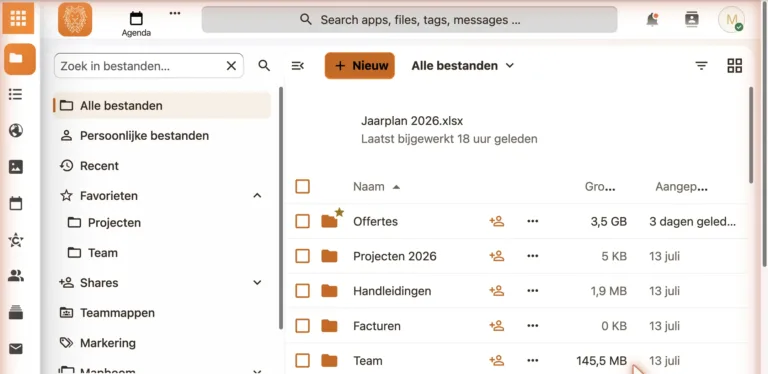Switch to grid view icon
Viewport: 768px width, 374px height.
click(x=735, y=66)
